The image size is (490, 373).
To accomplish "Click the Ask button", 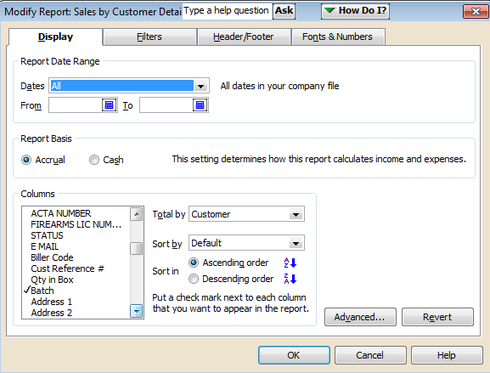I will click(284, 11).
